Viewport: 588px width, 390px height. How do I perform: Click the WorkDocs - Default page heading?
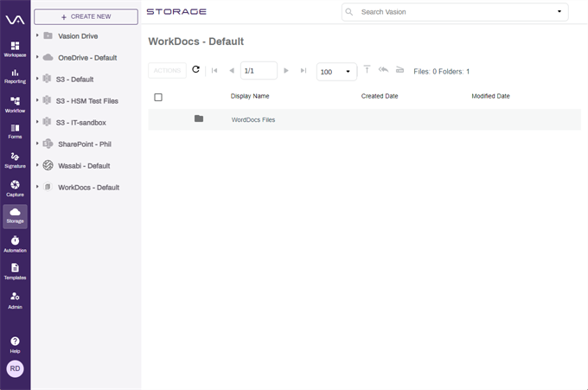(x=195, y=42)
